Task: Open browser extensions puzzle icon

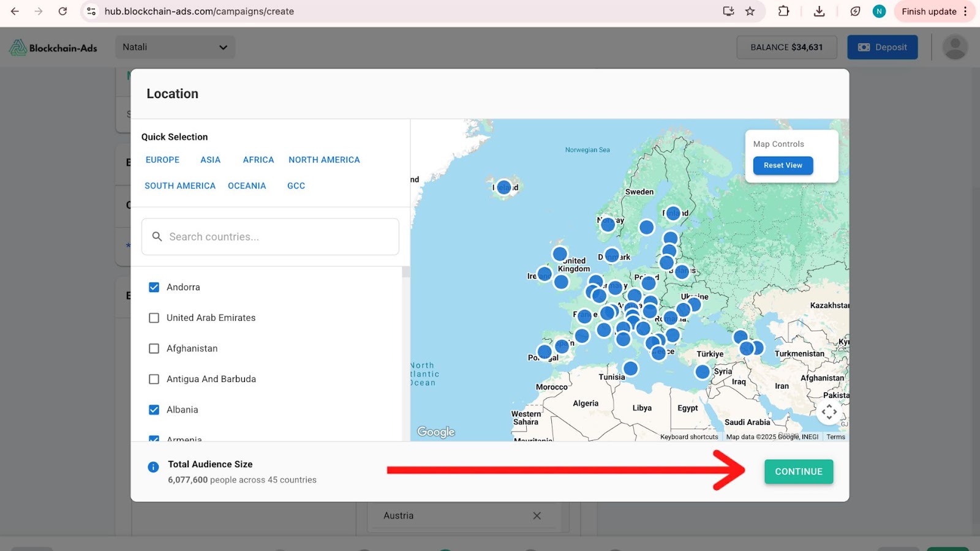Action: coord(783,11)
